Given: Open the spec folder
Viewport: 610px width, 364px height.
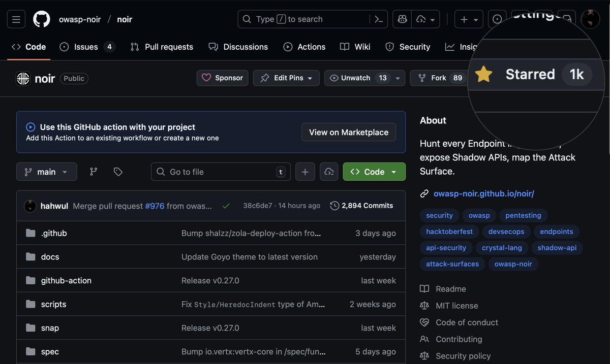Looking at the screenshot, I should [x=50, y=351].
